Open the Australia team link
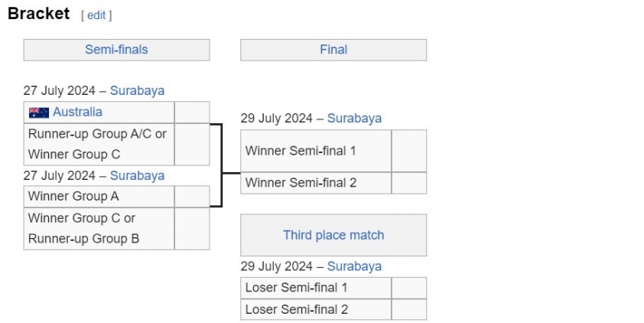 coord(77,112)
